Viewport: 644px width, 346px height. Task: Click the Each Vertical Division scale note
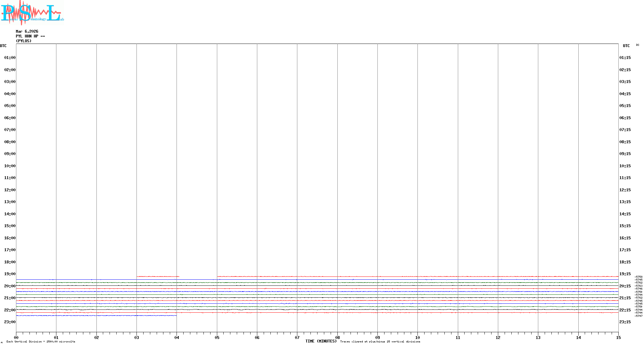(41, 342)
